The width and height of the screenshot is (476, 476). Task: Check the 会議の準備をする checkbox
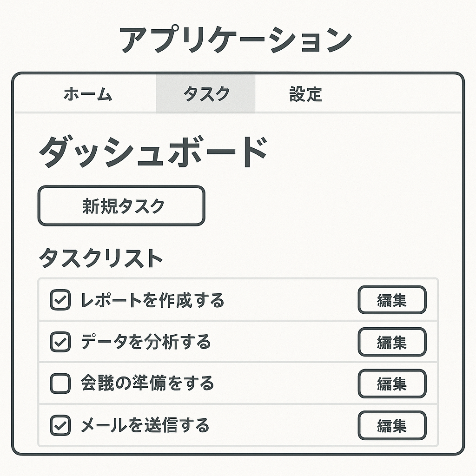pyautogui.click(x=60, y=383)
